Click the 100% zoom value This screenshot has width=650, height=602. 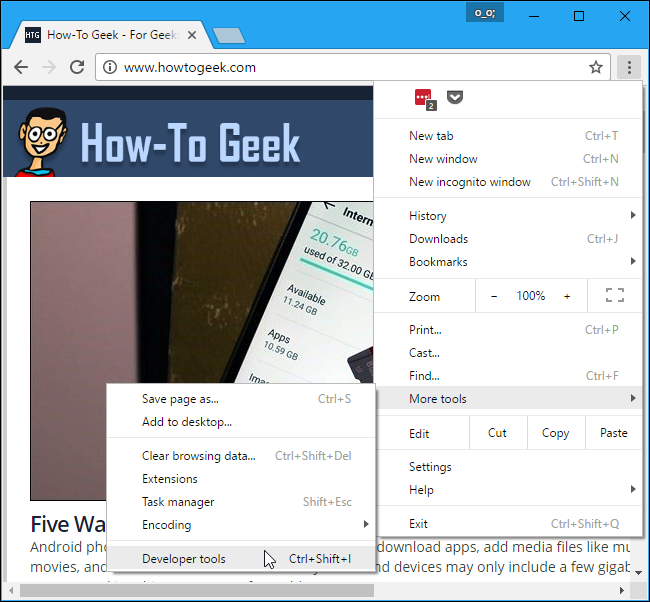(x=530, y=296)
